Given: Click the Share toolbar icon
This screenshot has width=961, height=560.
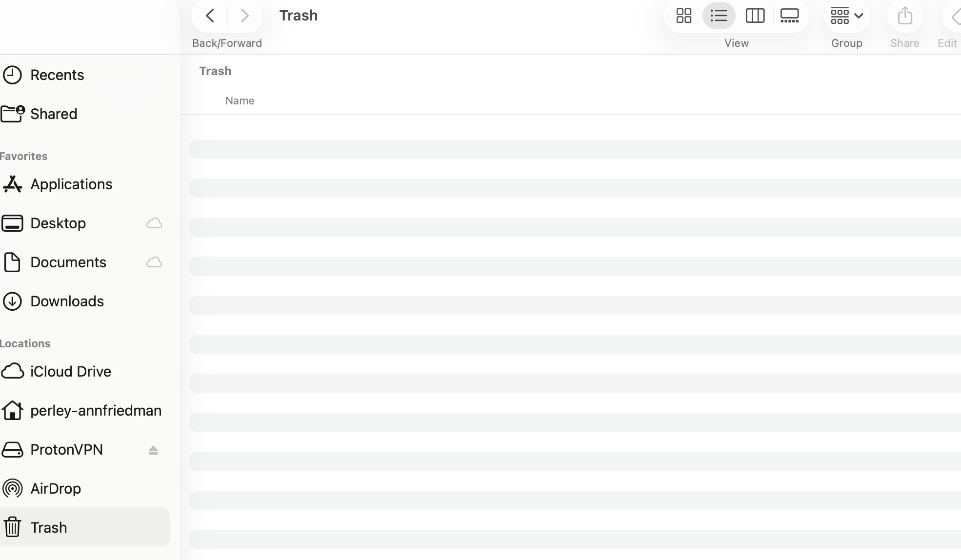Looking at the screenshot, I should pyautogui.click(x=904, y=16).
